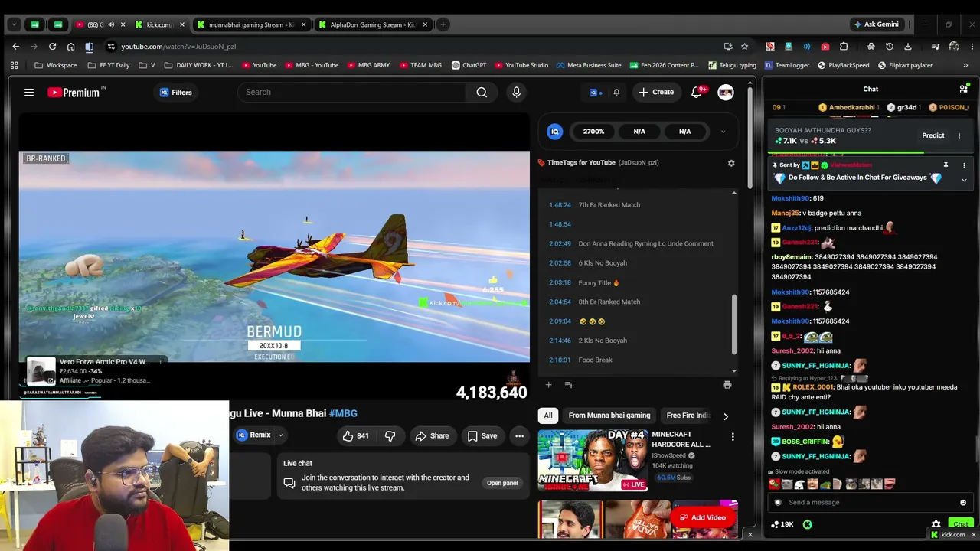Click the #MBG hashtag in title
980x551 pixels.
point(343,413)
